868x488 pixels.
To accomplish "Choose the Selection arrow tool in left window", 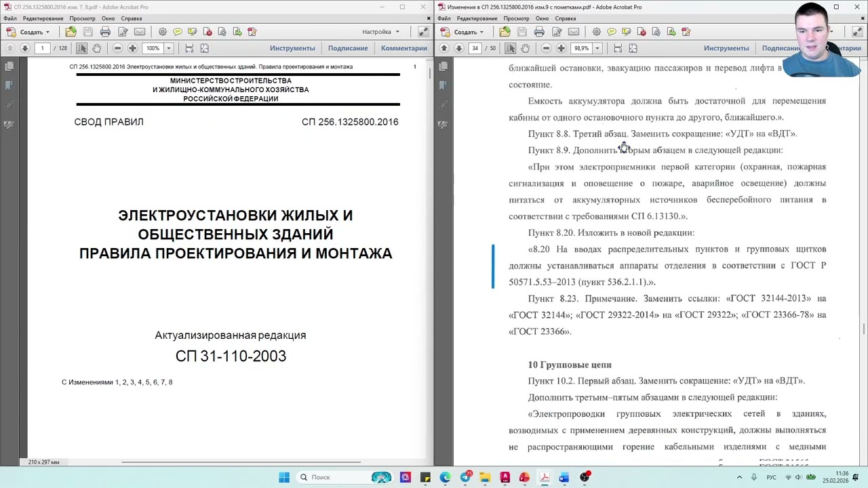I will point(82,48).
